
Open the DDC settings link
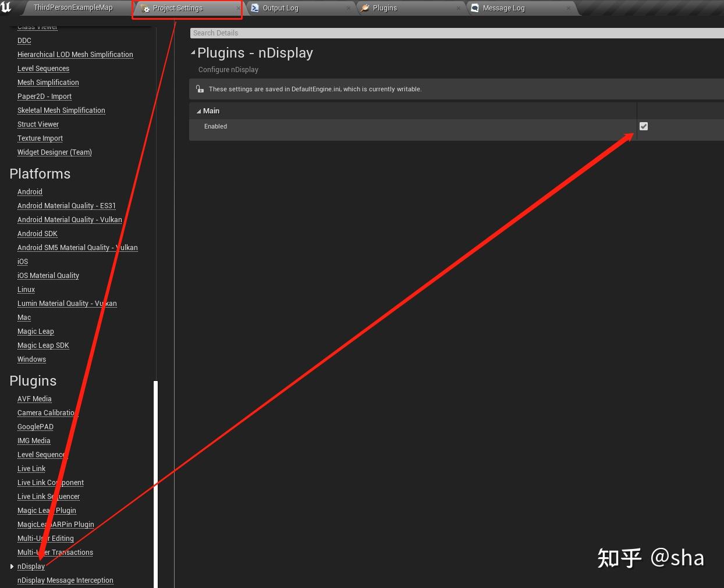[24, 41]
